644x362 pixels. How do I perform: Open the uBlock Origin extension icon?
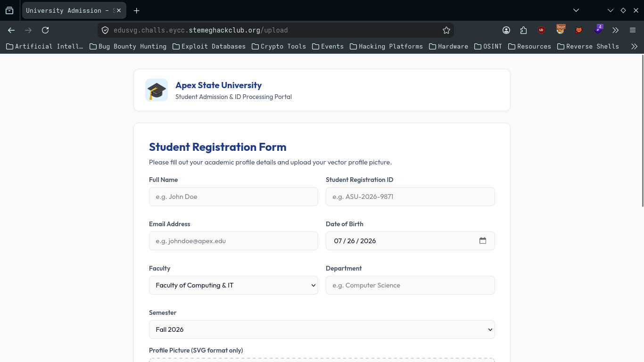coord(541,30)
